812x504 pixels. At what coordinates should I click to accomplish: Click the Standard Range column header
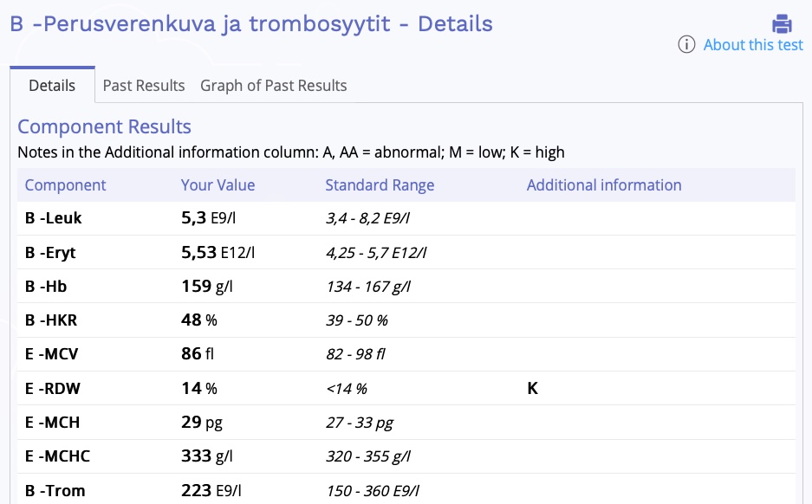point(380,185)
